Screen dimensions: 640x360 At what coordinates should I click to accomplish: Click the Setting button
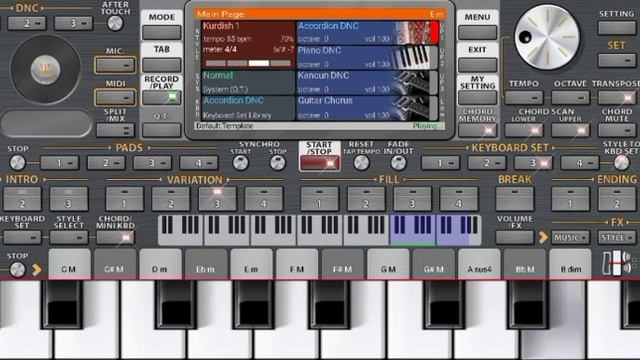pos(617,28)
